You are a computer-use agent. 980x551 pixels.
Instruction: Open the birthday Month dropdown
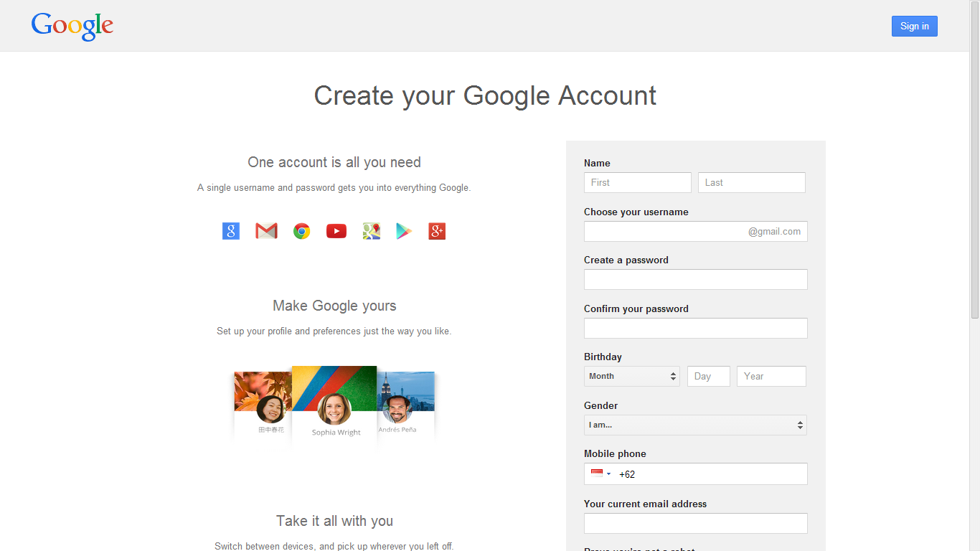(631, 376)
